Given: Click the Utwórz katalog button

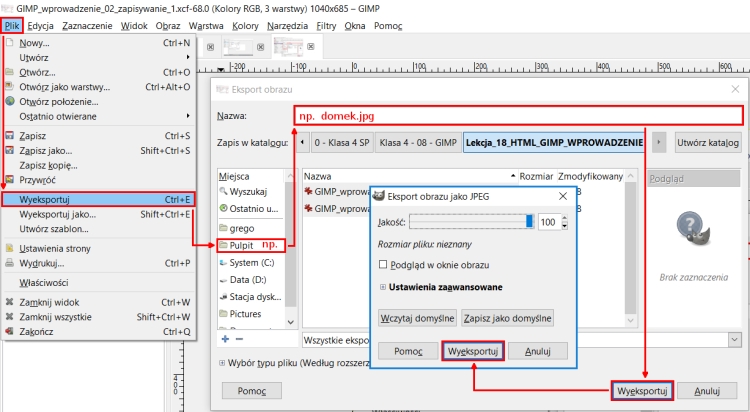Looking at the screenshot, I should point(708,143).
